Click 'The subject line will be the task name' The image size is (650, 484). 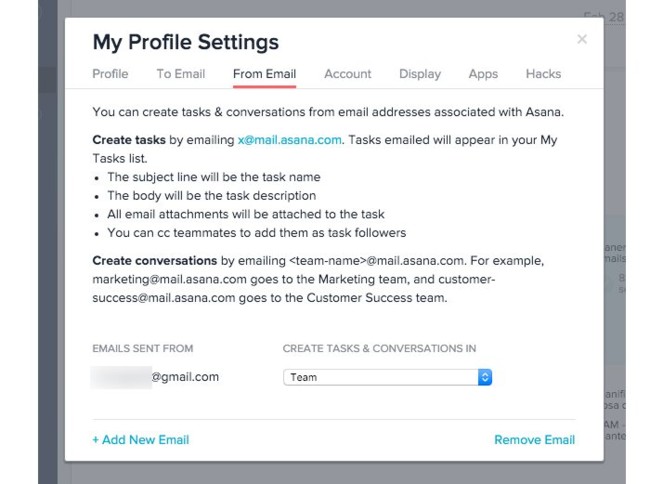[x=214, y=177]
